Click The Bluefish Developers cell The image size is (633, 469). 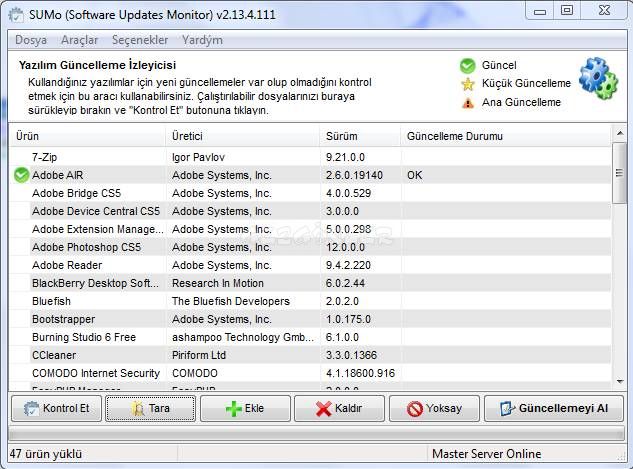(231, 302)
